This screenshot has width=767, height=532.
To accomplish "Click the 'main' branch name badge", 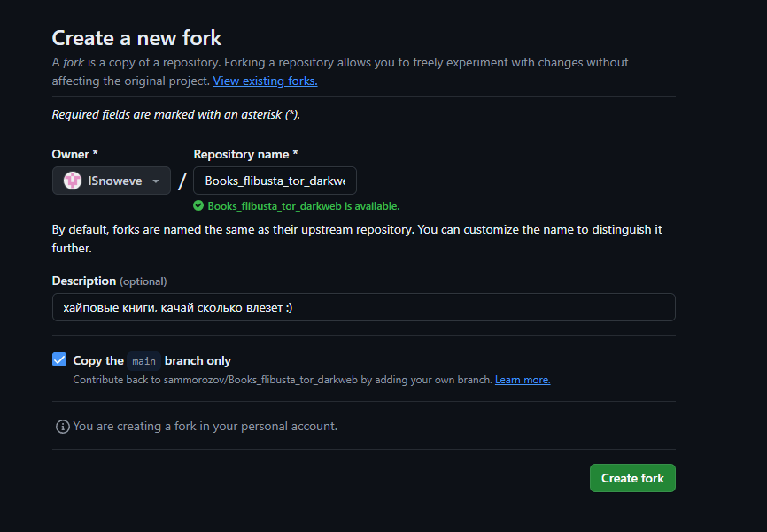I will [x=143, y=361].
